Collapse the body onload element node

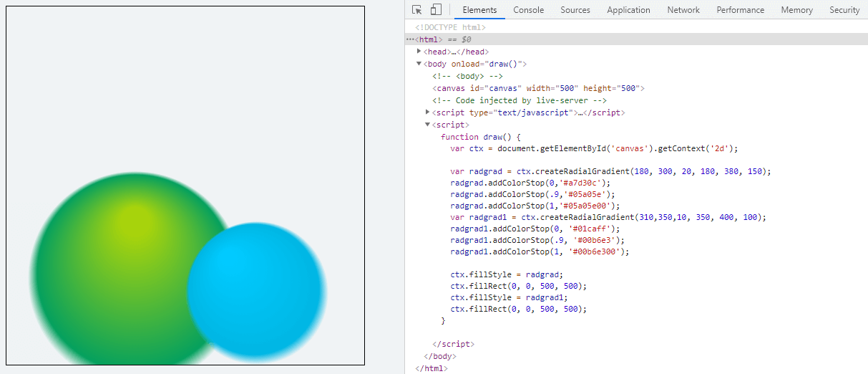pos(419,63)
